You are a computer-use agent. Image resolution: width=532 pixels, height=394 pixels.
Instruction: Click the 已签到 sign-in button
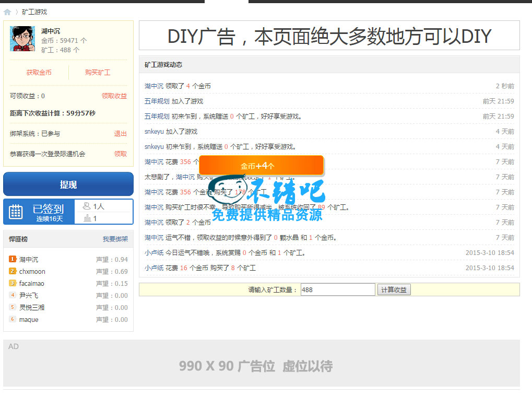coord(39,212)
